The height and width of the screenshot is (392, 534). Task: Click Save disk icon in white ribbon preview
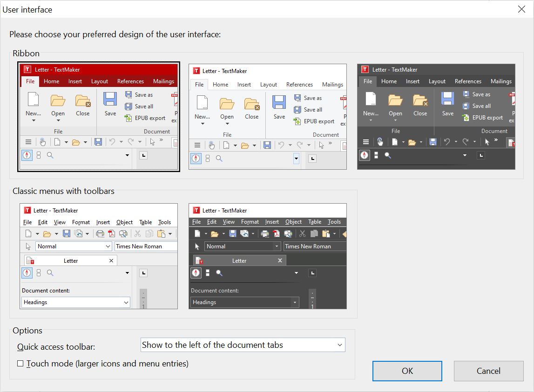click(x=279, y=102)
